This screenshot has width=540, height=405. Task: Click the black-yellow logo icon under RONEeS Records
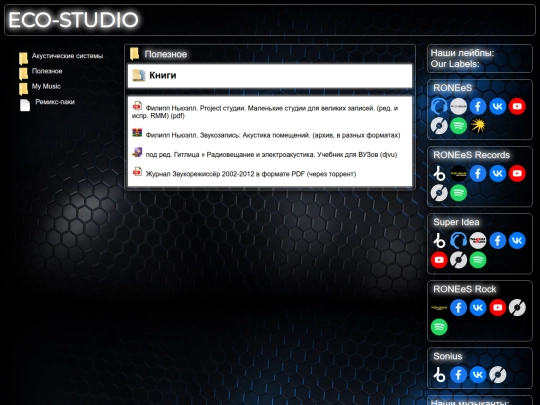(x=458, y=174)
